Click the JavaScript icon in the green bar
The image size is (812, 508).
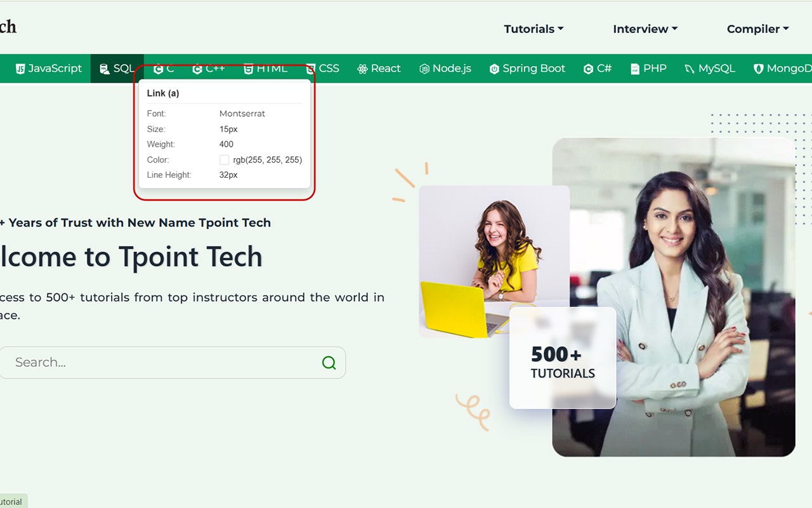click(x=20, y=69)
